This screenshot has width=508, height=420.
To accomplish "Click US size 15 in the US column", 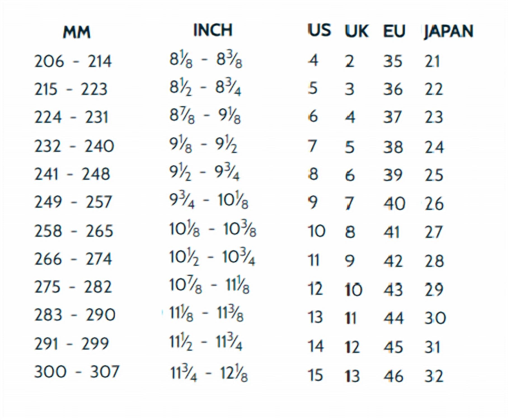I will (315, 375).
